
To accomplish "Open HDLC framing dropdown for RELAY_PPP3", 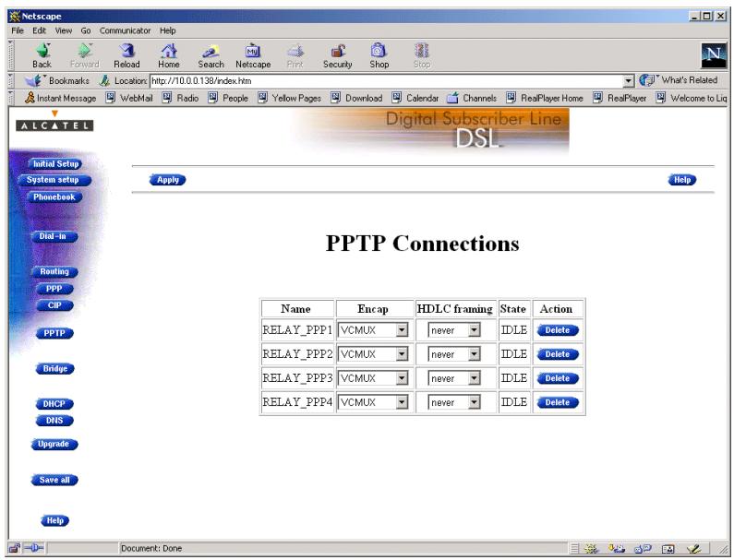I will point(475,378).
